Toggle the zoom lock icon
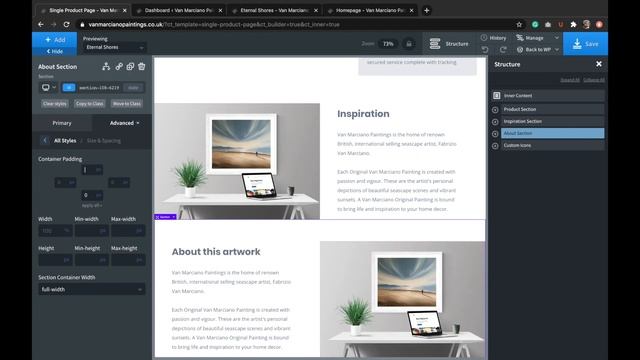Image resolution: width=640 pixels, height=360 pixels. click(x=409, y=44)
